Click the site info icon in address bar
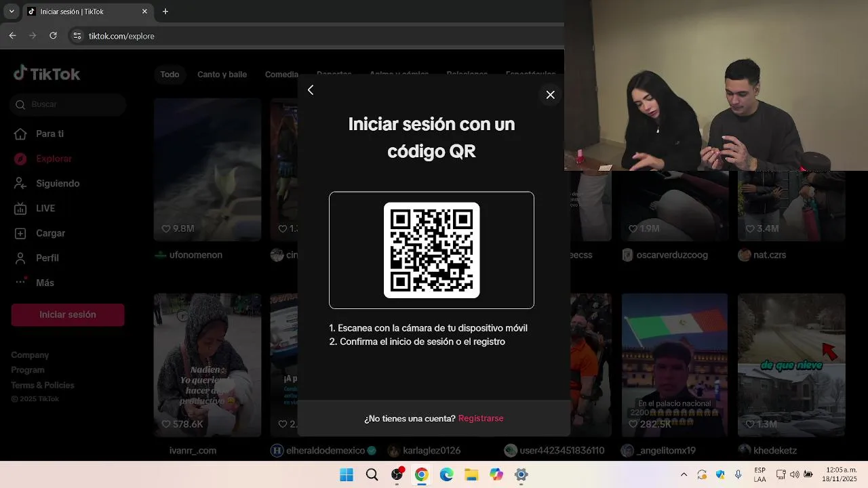 77,36
